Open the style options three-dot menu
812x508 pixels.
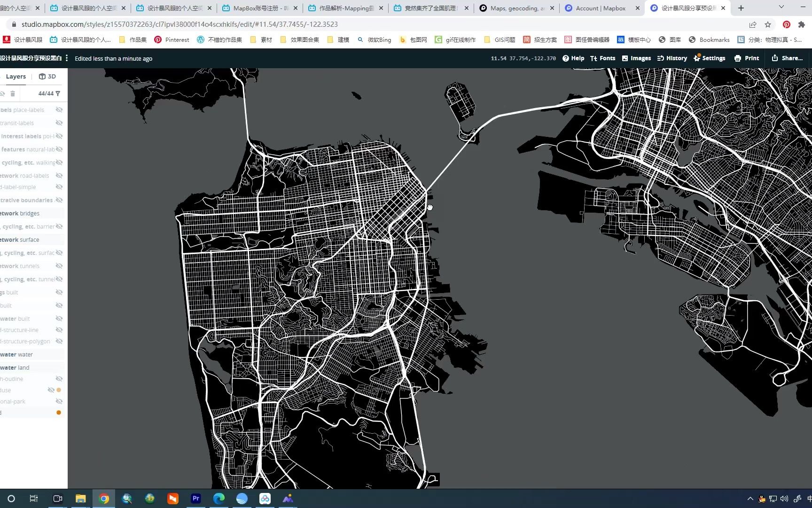point(67,58)
